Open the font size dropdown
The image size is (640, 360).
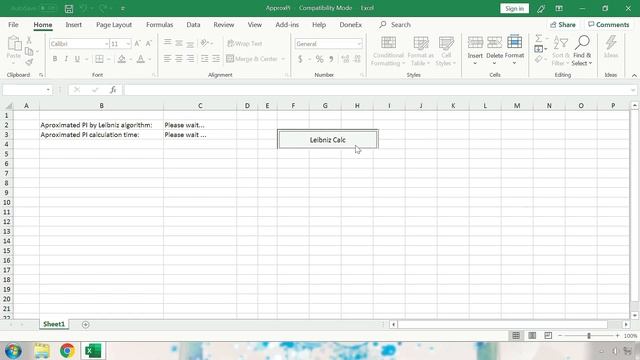128,44
